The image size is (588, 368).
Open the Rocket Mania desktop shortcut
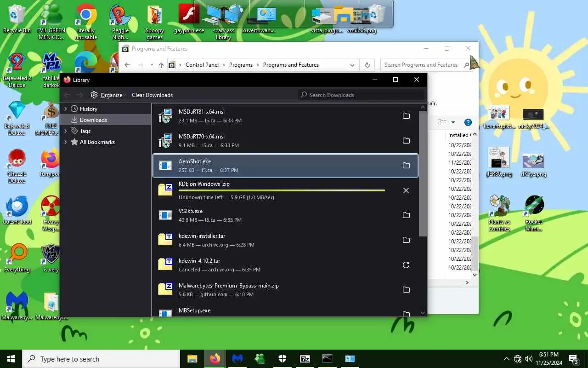click(534, 213)
